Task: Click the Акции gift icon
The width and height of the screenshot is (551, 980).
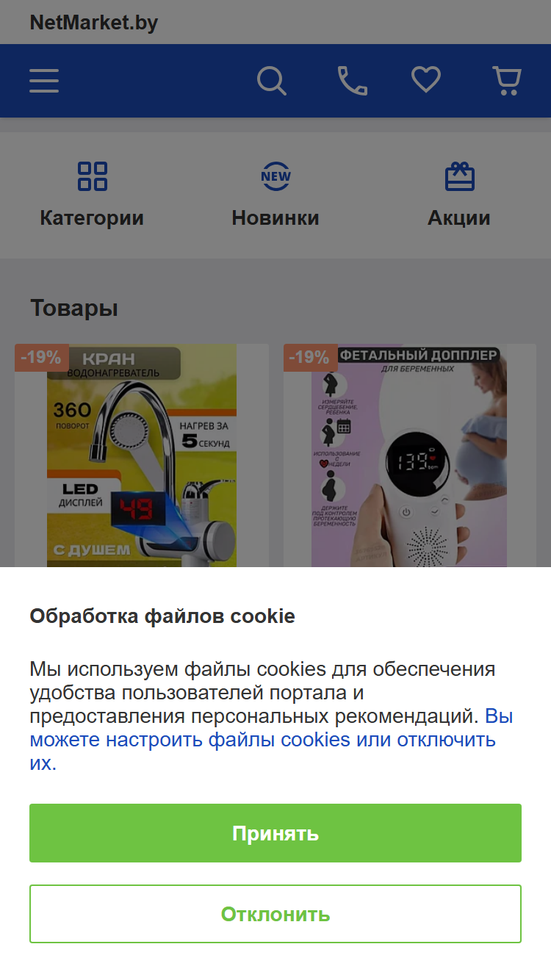Action: pos(460,176)
